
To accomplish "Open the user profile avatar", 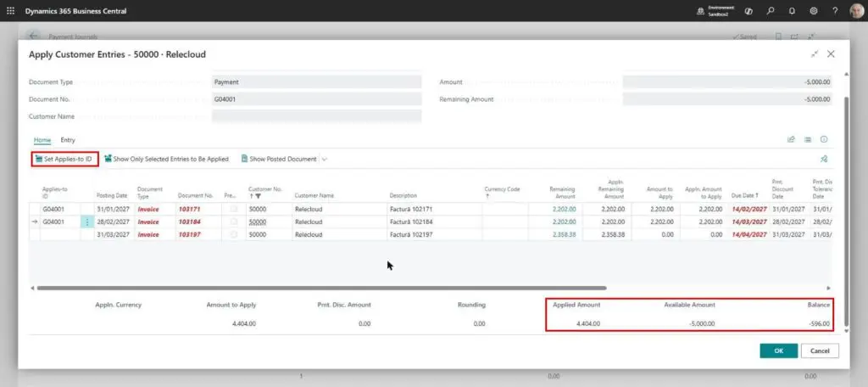I will 856,10.
